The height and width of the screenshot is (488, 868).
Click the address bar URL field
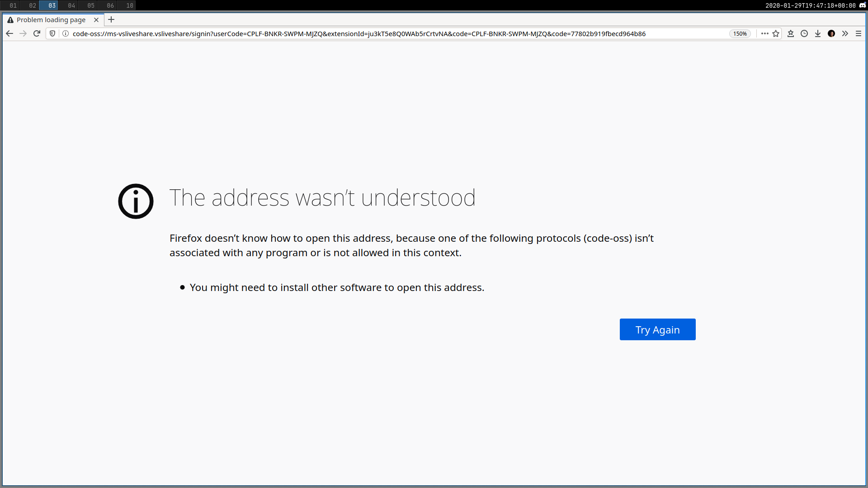pyautogui.click(x=362, y=33)
